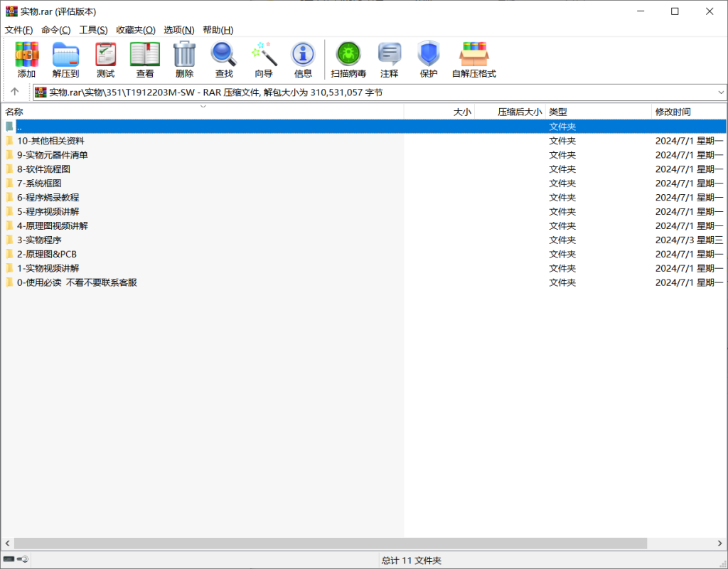Select the 2-原理图&PCB folder

(47, 254)
